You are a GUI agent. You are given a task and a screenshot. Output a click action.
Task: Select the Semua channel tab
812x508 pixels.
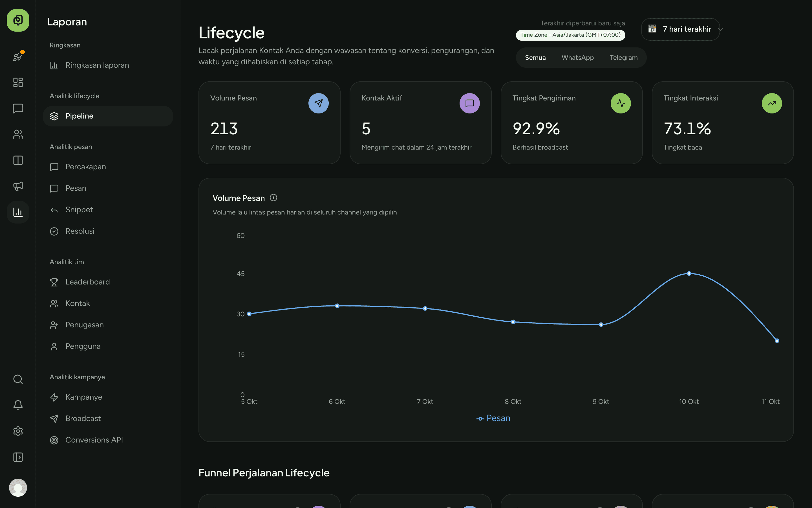(535, 58)
